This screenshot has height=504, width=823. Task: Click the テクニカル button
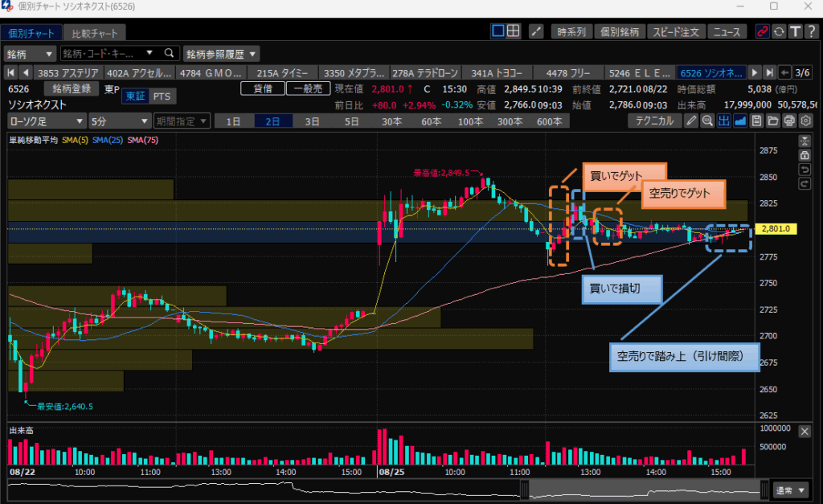pyautogui.click(x=654, y=121)
